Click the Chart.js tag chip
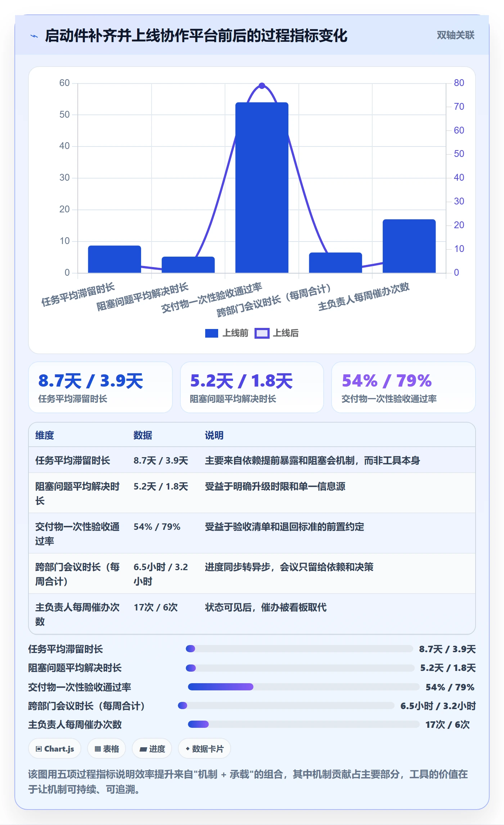The height and width of the screenshot is (825, 504). click(x=55, y=749)
